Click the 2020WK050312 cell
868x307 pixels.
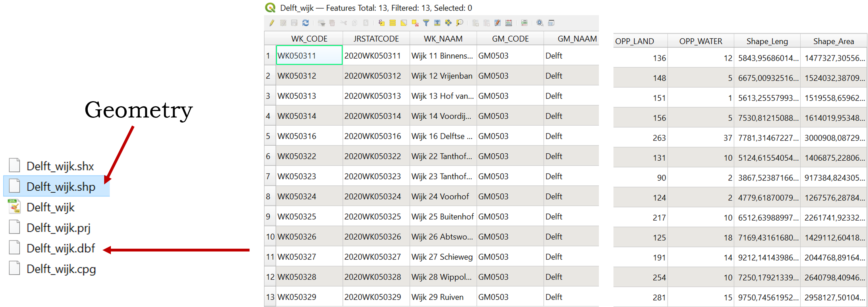pyautogui.click(x=376, y=76)
